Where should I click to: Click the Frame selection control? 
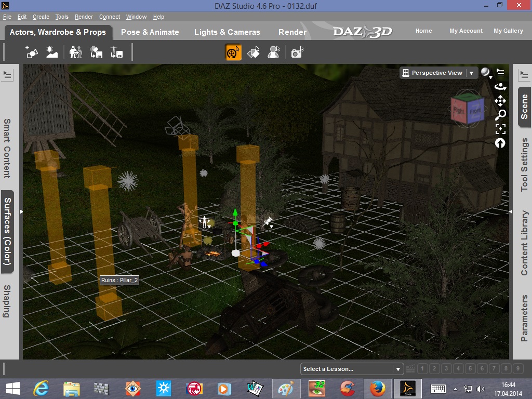[500, 129]
